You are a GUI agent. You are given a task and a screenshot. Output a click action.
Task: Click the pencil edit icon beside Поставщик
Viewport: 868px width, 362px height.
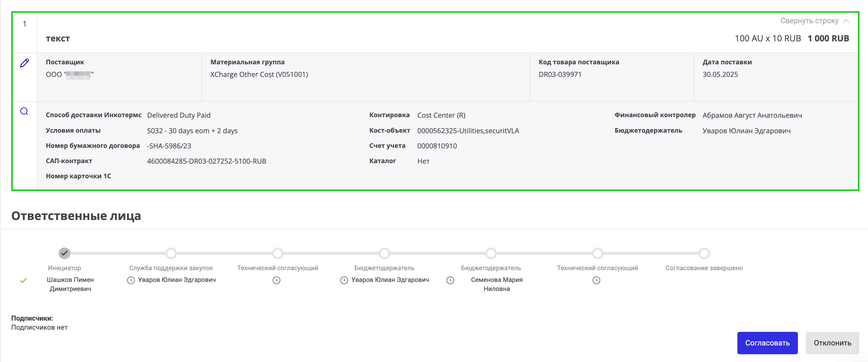tap(24, 63)
